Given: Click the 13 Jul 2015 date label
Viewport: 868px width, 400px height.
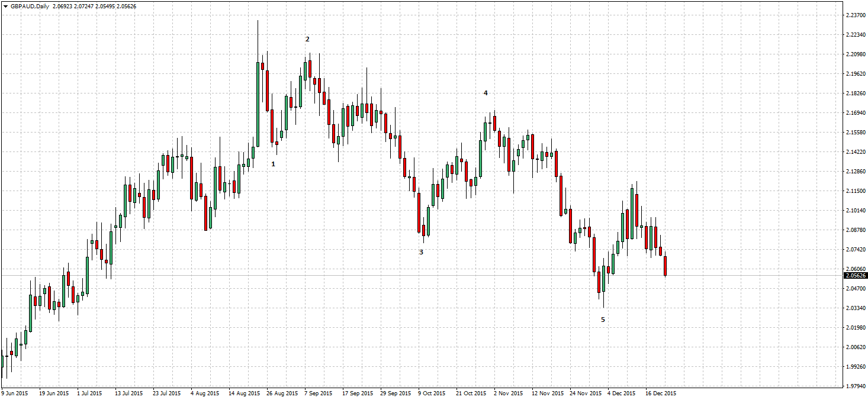Looking at the screenshot, I should click(x=128, y=393).
